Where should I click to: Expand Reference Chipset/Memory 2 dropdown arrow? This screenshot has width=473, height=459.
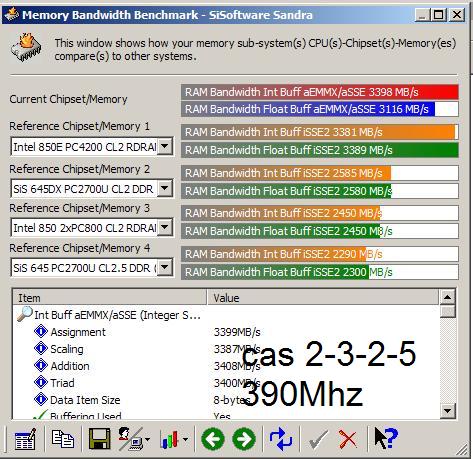[165, 188]
